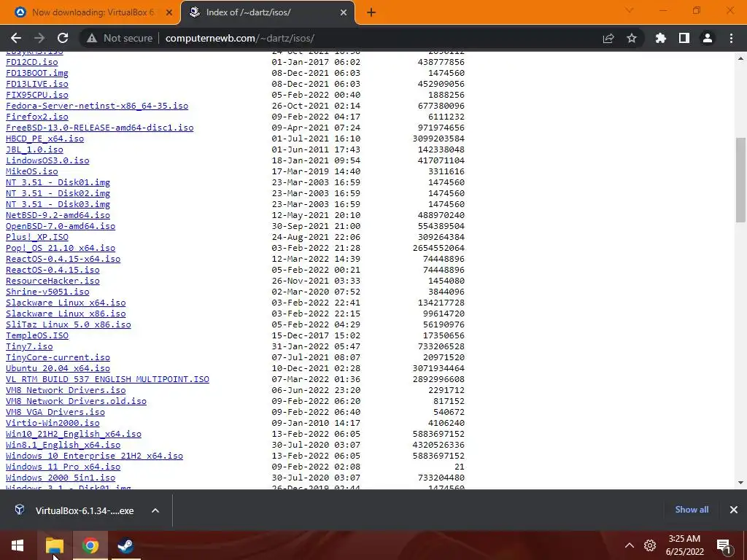Go forward using the browser forward arrow
This screenshot has height=560, width=747.
(x=39, y=38)
